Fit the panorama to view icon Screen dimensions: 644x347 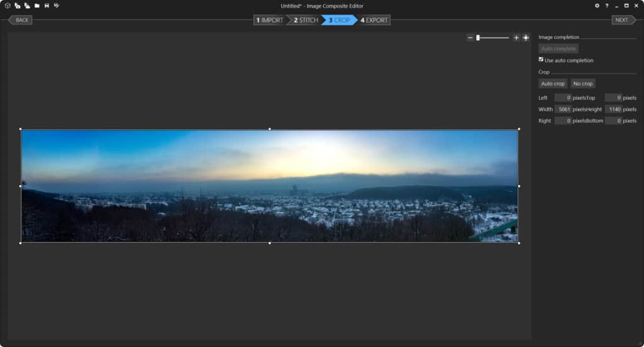click(526, 38)
